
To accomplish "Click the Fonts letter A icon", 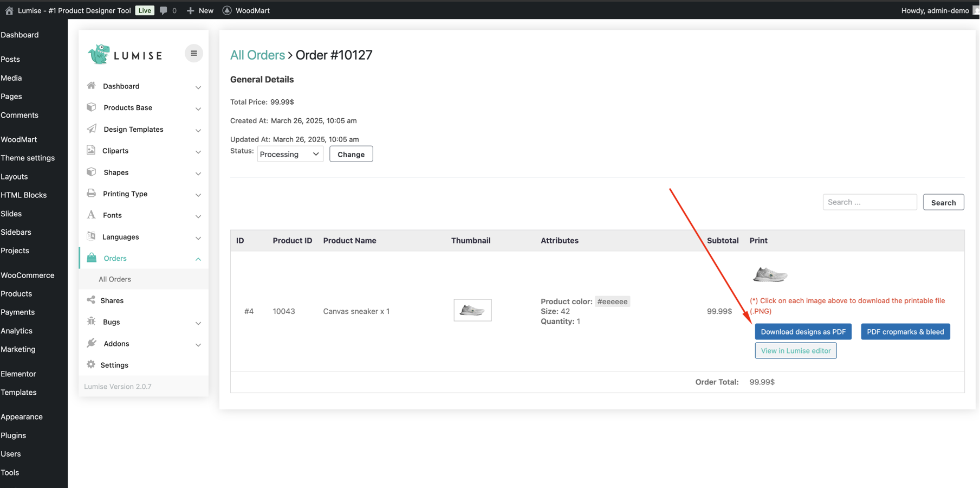I will pyautogui.click(x=91, y=215).
